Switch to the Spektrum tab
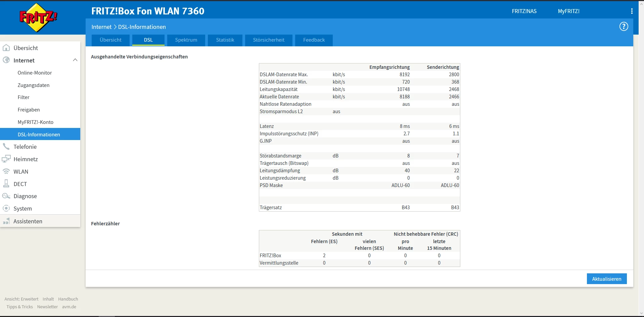The height and width of the screenshot is (317, 644). click(186, 40)
